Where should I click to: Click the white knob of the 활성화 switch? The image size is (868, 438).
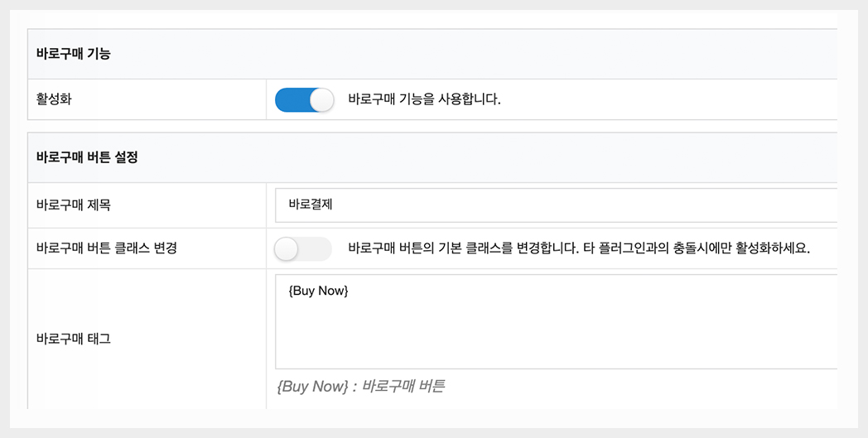[321, 100]
